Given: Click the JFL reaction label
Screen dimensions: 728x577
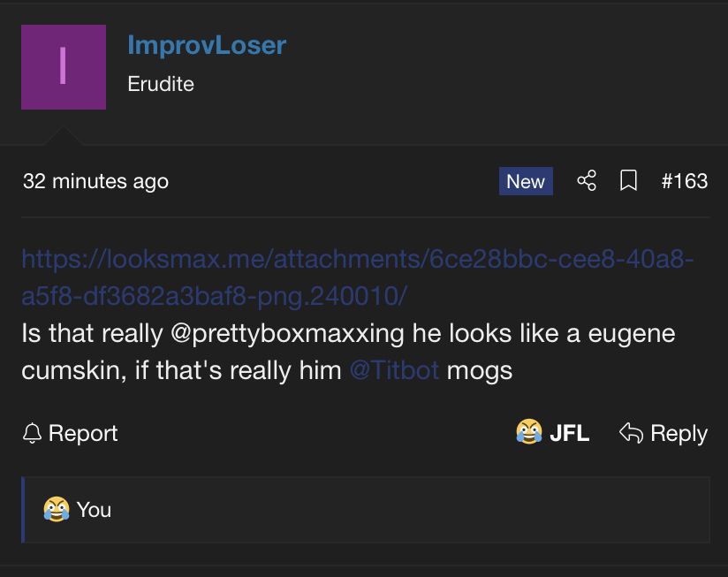Looking at the screenshot, I should tap(569, 433).
